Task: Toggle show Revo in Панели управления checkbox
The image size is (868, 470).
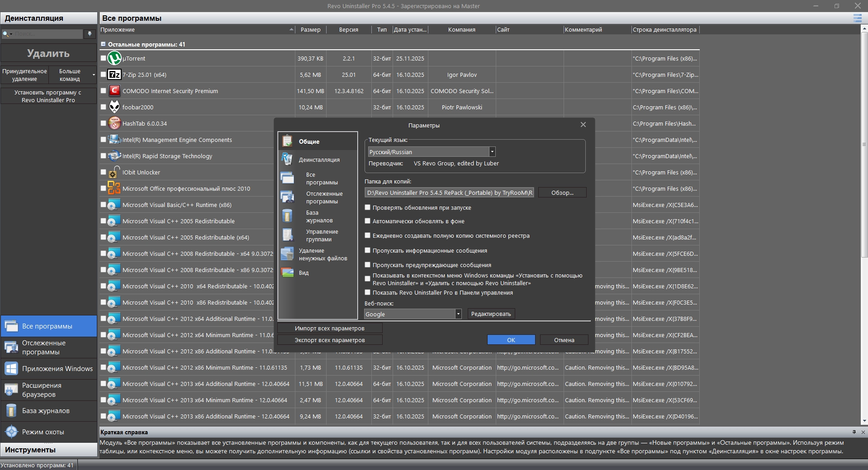Action: tap(368, 292)
